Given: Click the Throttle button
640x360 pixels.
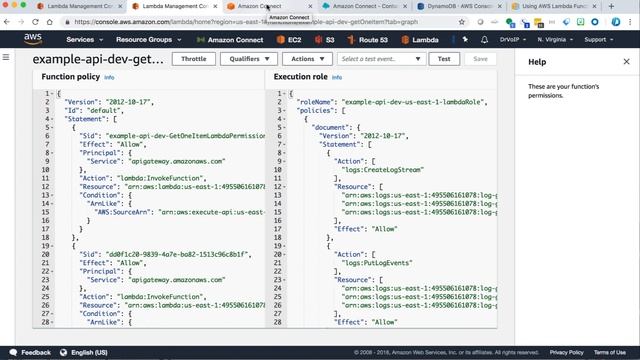Looking at the screenshot, I should pyautogui.click(x=193, y=59).
